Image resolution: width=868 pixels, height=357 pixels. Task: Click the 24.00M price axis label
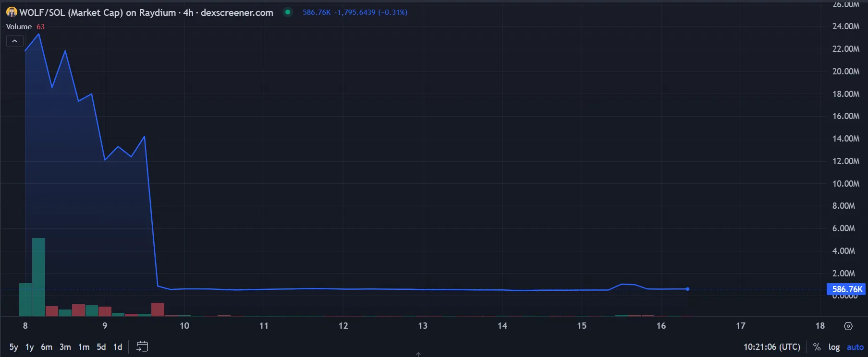[x=846, y=26]
